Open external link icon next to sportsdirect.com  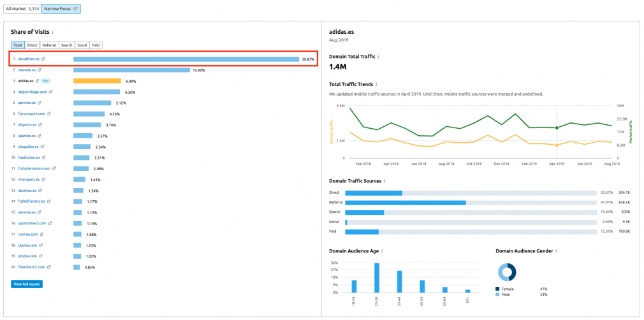(x=50, y=224)
